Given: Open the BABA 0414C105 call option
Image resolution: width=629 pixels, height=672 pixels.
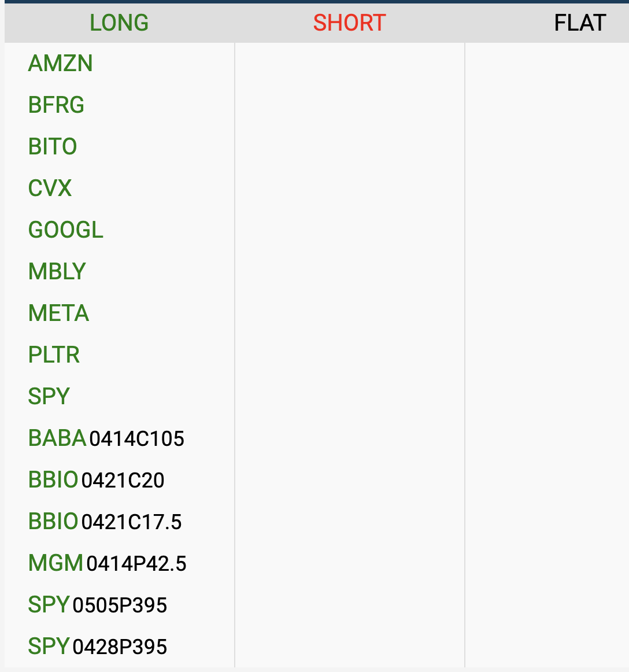Looking at the screenshot, I should 106,438.
